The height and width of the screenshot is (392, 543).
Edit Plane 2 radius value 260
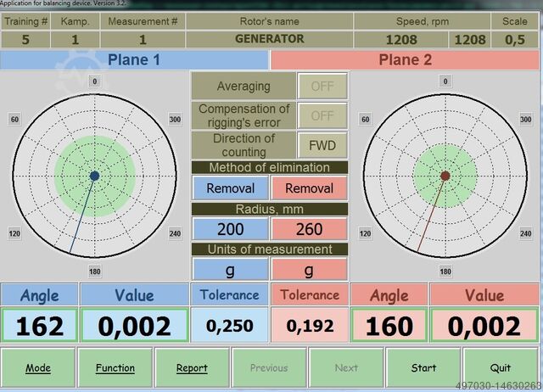coord(308,229)
